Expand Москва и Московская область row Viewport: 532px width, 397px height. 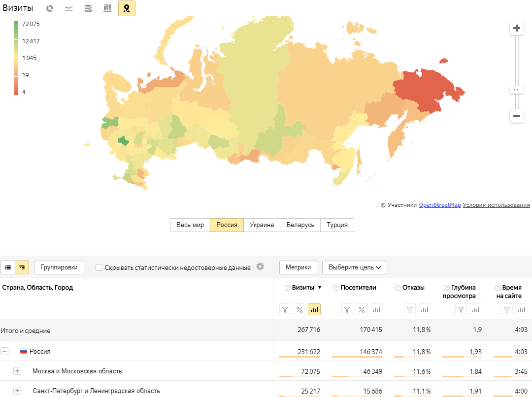click(17, 371)
